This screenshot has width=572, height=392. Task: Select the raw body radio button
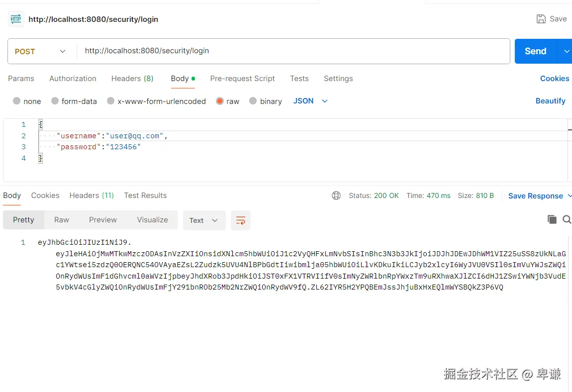220,101
